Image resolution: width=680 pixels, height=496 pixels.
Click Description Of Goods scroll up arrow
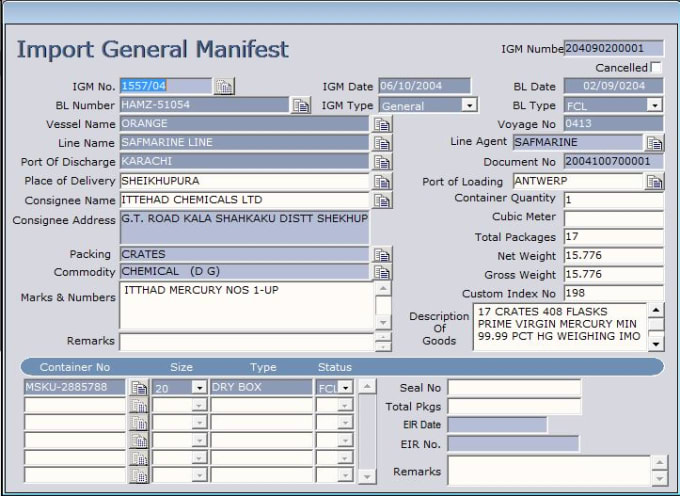coord(656,310)
